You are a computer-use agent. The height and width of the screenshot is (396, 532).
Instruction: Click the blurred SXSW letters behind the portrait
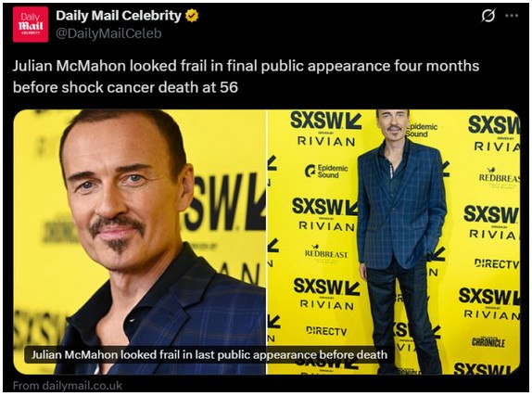point(225,203)
